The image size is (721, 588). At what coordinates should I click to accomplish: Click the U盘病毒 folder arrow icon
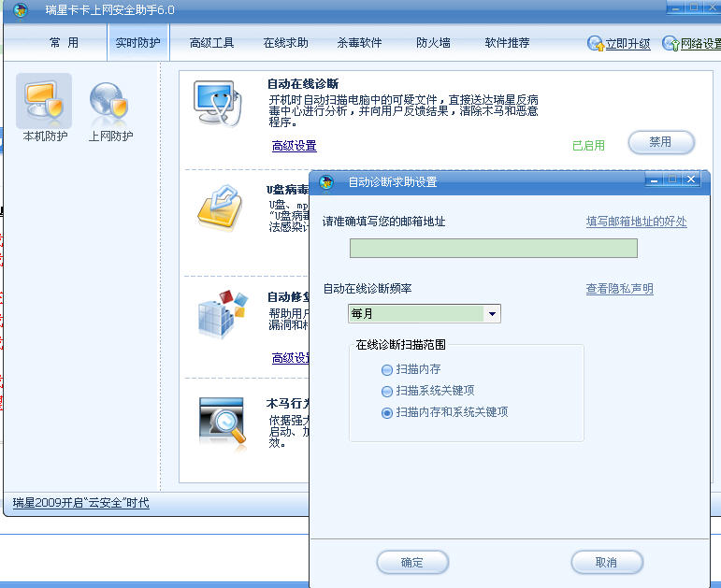(x=221, y=208)
